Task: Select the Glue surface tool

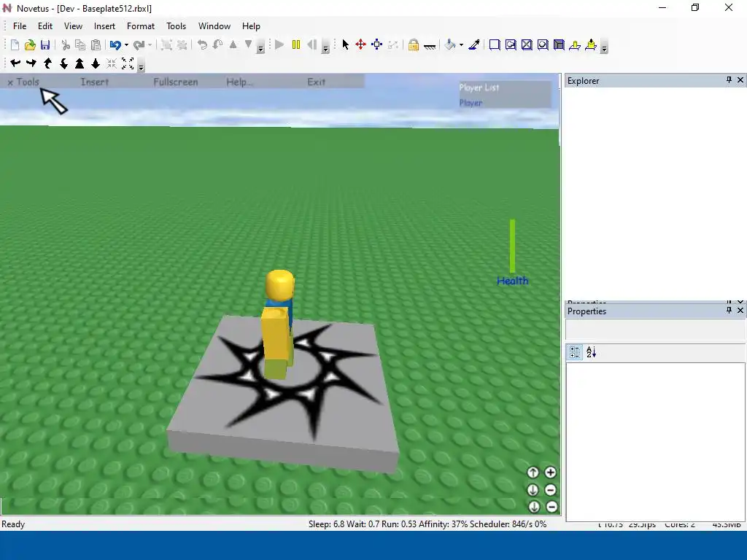Action: coord(511,44)
